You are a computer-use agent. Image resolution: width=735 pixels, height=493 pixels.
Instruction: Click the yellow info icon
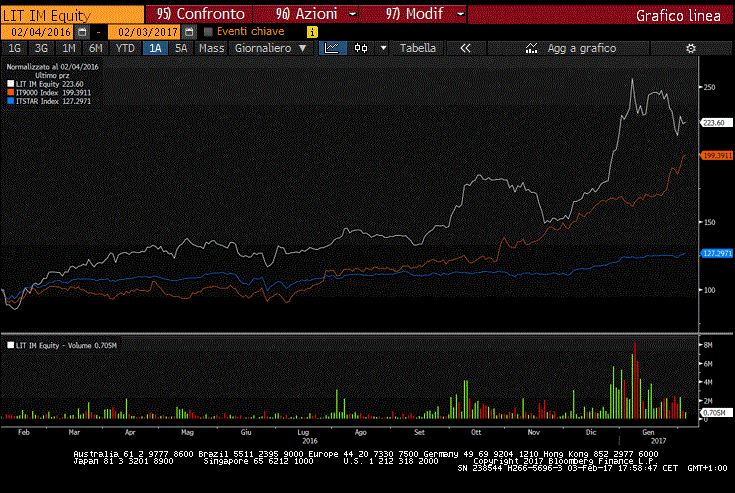(312, 32)
